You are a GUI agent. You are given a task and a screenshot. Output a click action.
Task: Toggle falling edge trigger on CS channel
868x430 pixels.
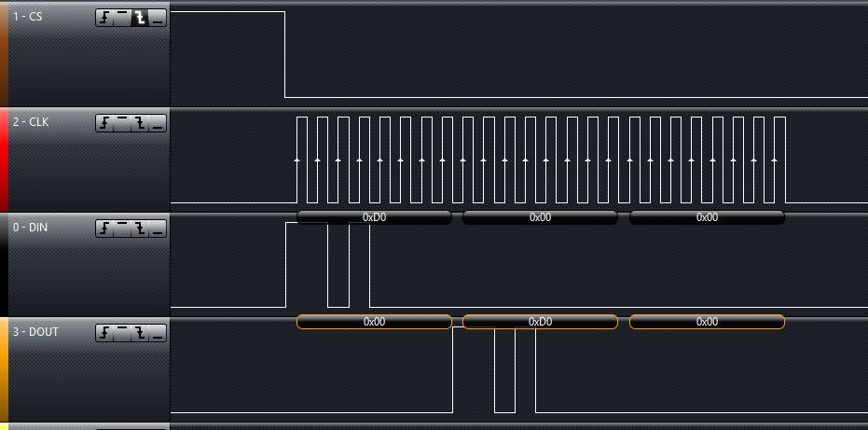click(140, 19)
